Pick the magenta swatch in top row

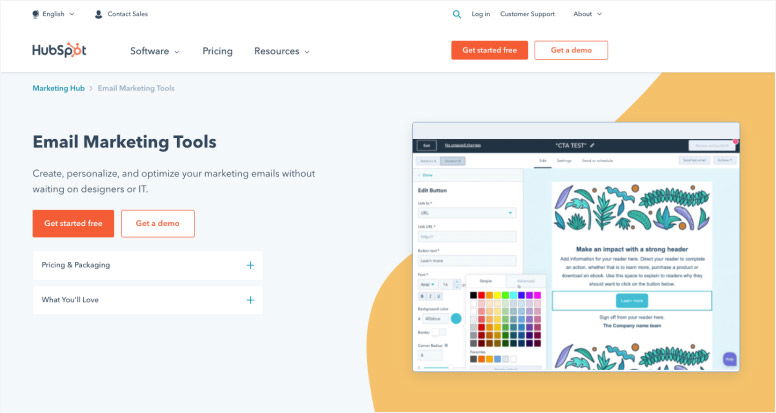click(x=537, y=295)
